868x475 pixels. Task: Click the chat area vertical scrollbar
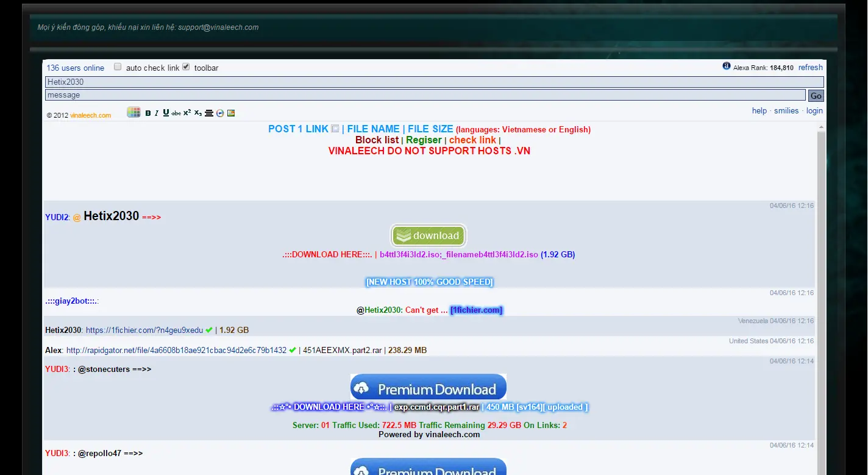click(x=820, y=303)
